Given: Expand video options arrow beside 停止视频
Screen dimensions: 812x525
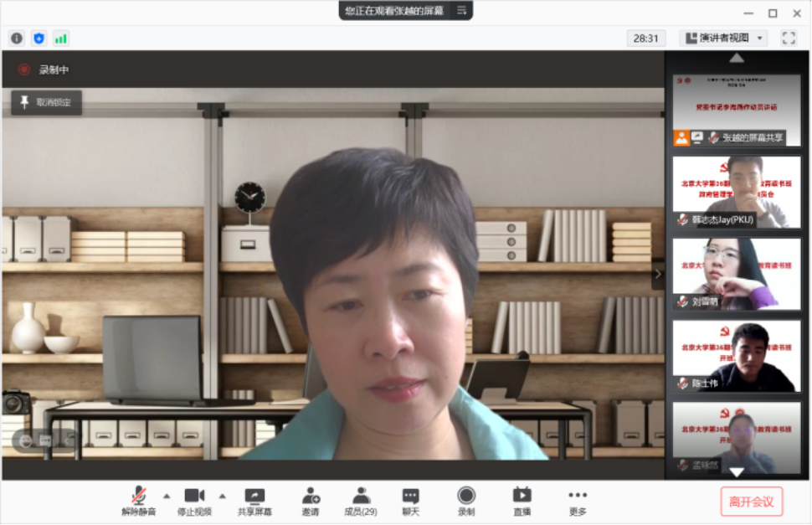Looking at the screenshot, I should (x=222, y=495).
